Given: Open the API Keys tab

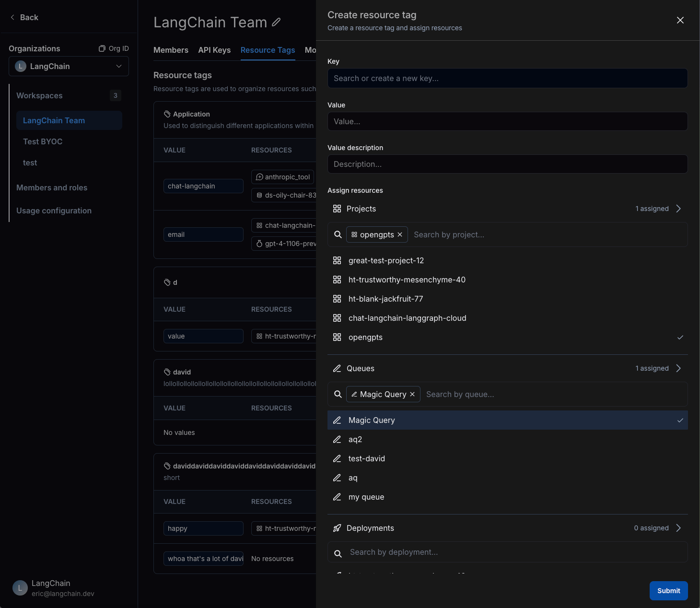Looking at the screenshot, I should pyautogui.click(x=214, y=50).
